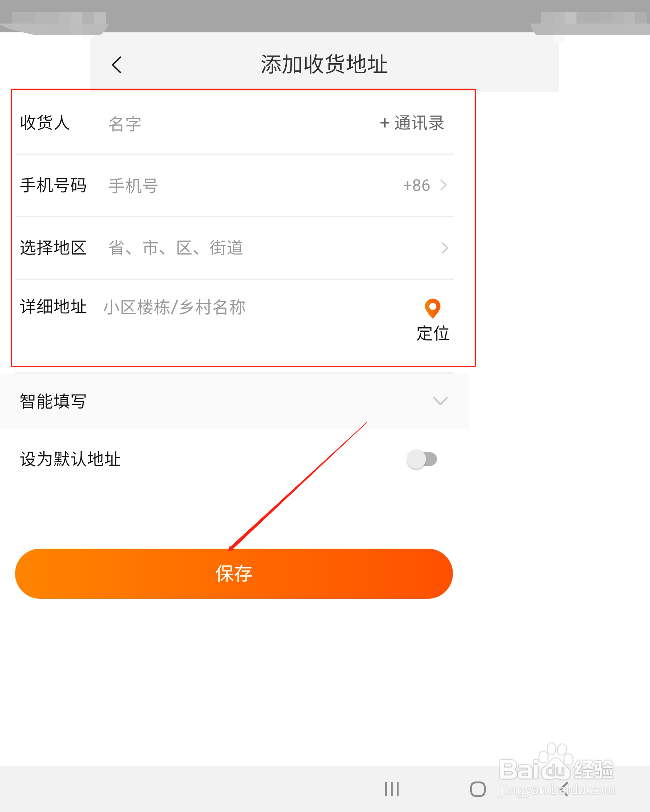Tap Android back navigation icon
The image size is (650, 812).
click(x=564, y=789)
